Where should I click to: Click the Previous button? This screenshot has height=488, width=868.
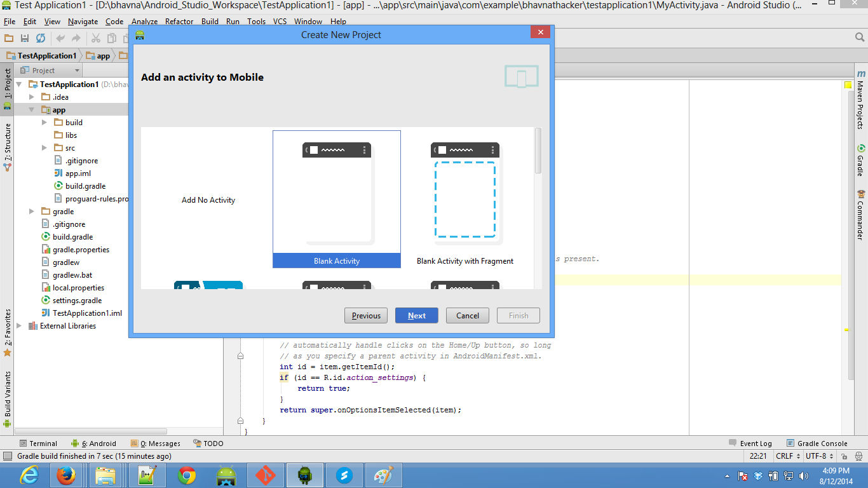tap(366, 316)
